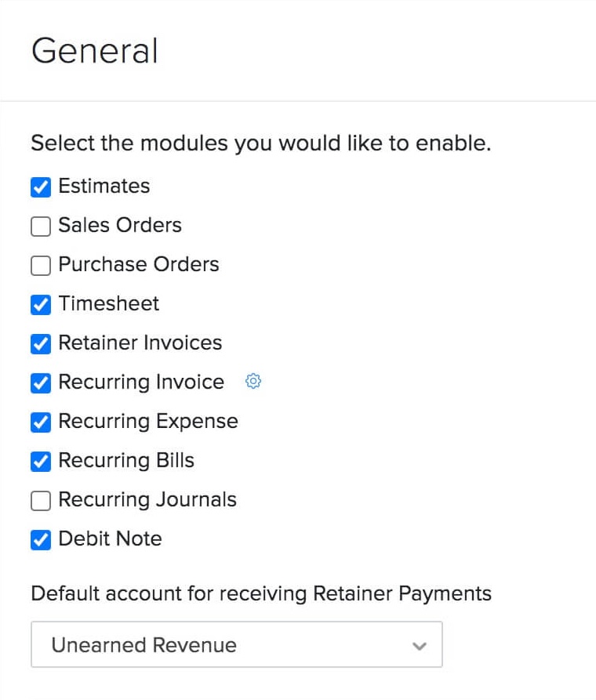Image resolution: width=596 pixels, height=700 pixels.
Task: Uncheck the Recurring Invoice checkbox
Action: pyautogui.click(x=39, y=383)
